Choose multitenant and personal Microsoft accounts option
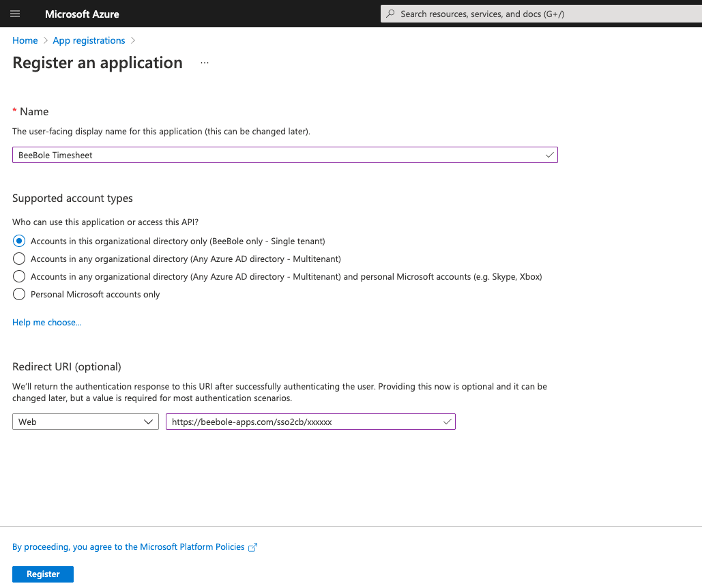 pos(18,276)
